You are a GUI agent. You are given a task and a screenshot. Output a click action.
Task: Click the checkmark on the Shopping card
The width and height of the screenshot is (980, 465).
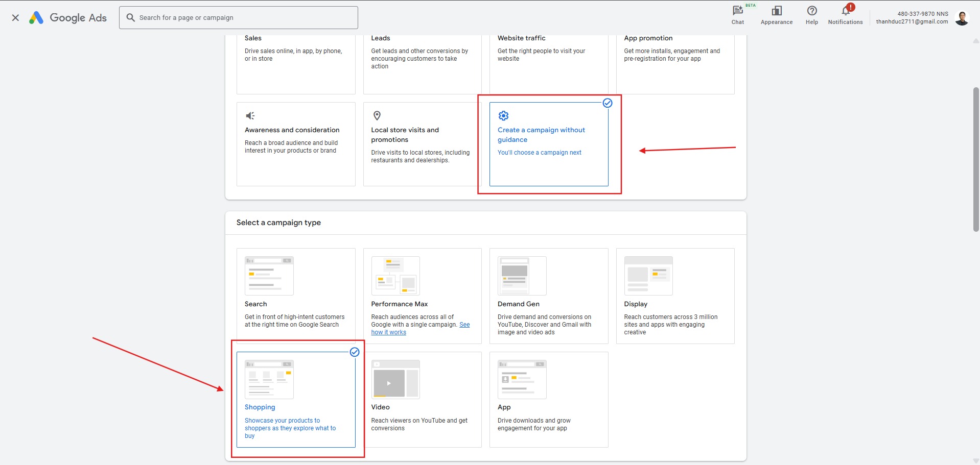coord(355,352)
